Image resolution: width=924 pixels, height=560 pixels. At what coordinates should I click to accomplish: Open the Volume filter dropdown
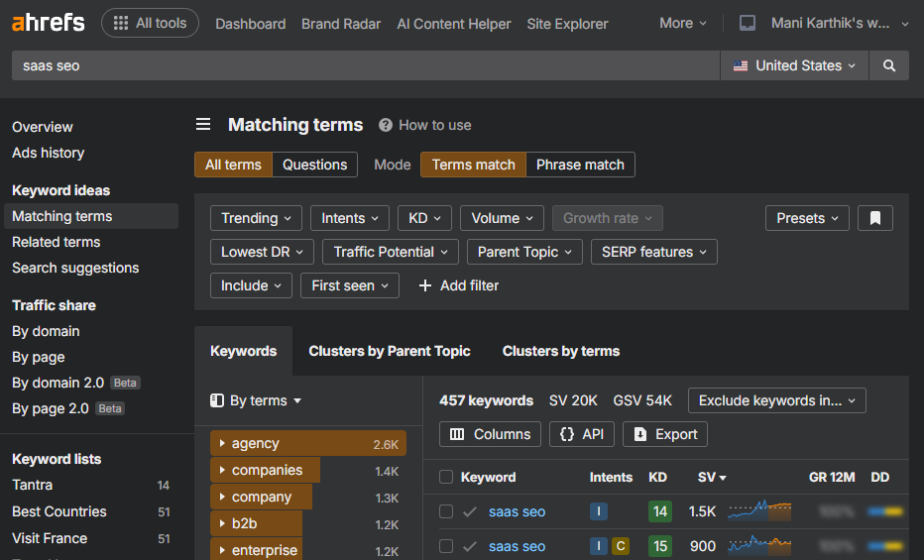pos(502,218)
